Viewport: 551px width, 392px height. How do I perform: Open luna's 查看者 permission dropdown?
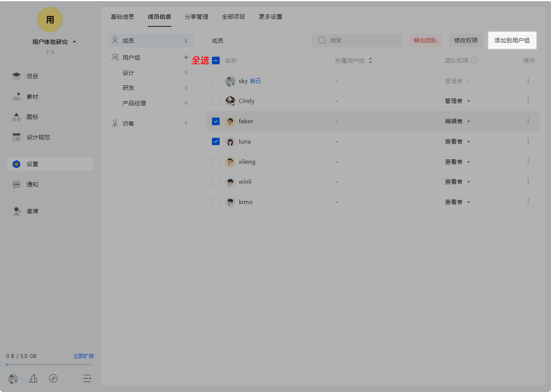(457, 142)
